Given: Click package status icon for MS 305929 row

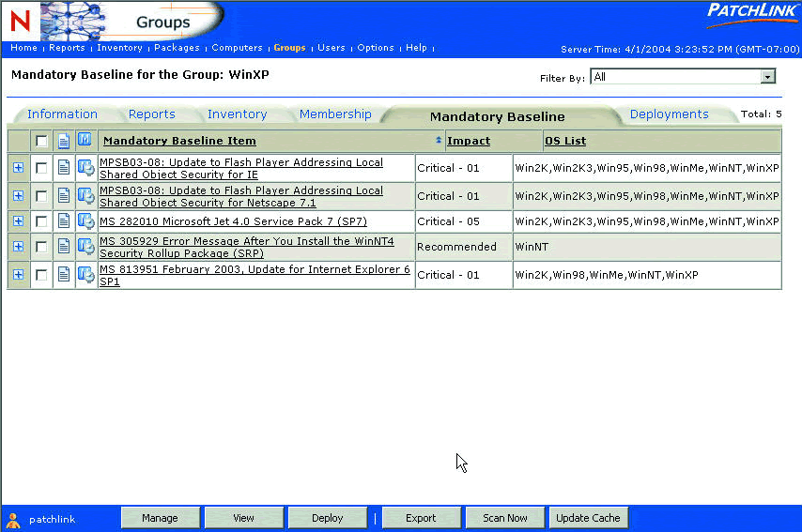Looking at the screenshot, I should pos(86,247).
